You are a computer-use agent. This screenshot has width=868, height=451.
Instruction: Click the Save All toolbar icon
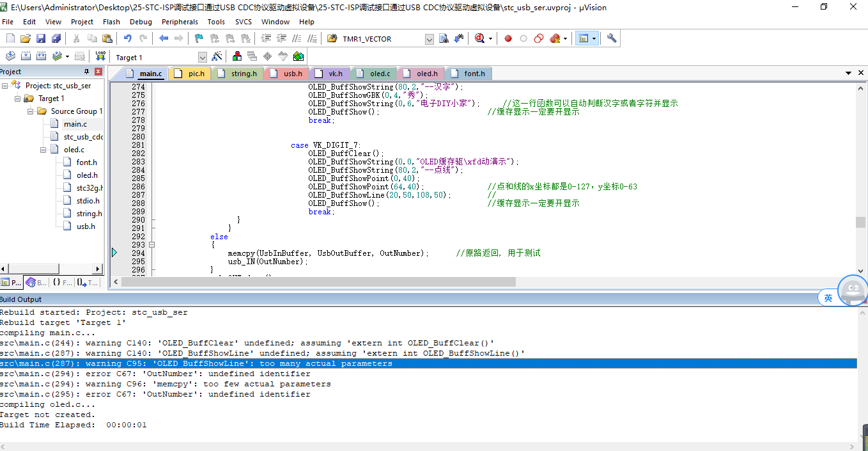(x=56, y=38)
